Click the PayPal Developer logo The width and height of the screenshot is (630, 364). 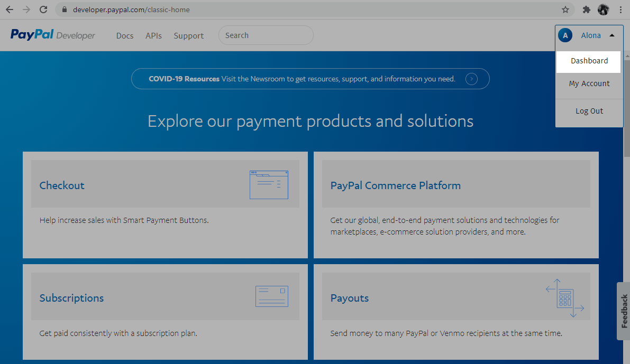(52, 35)
